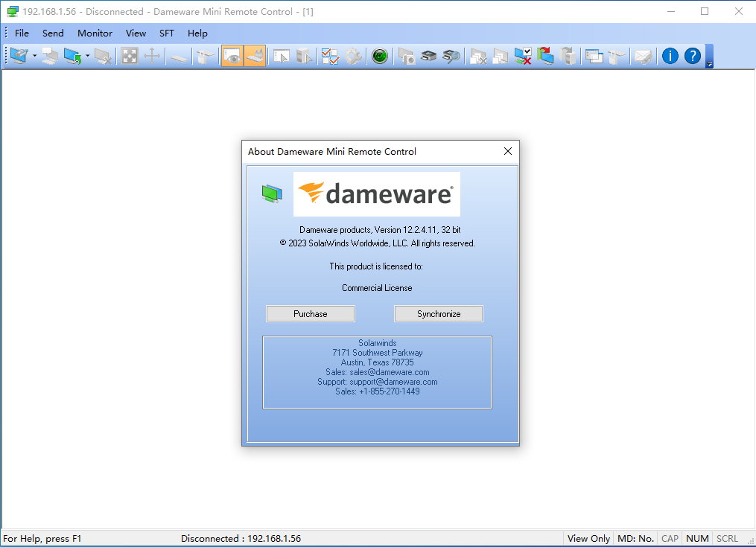Click the sales@dameware.com line
This screenshot has width=756, height=547.
[378, 372]
